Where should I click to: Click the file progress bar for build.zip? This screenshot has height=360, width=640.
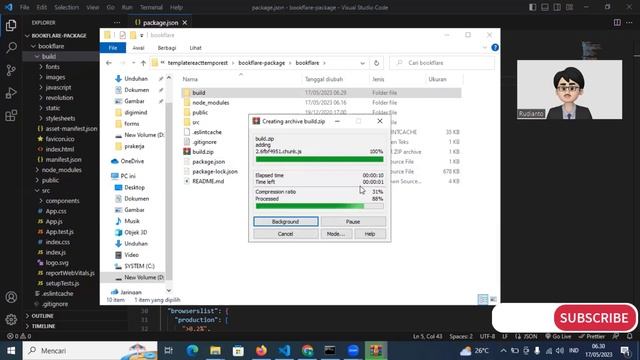[x=320, y=159]
